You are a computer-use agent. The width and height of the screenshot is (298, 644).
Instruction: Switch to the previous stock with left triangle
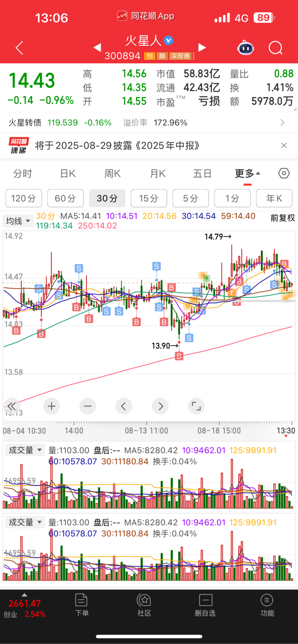97,47
